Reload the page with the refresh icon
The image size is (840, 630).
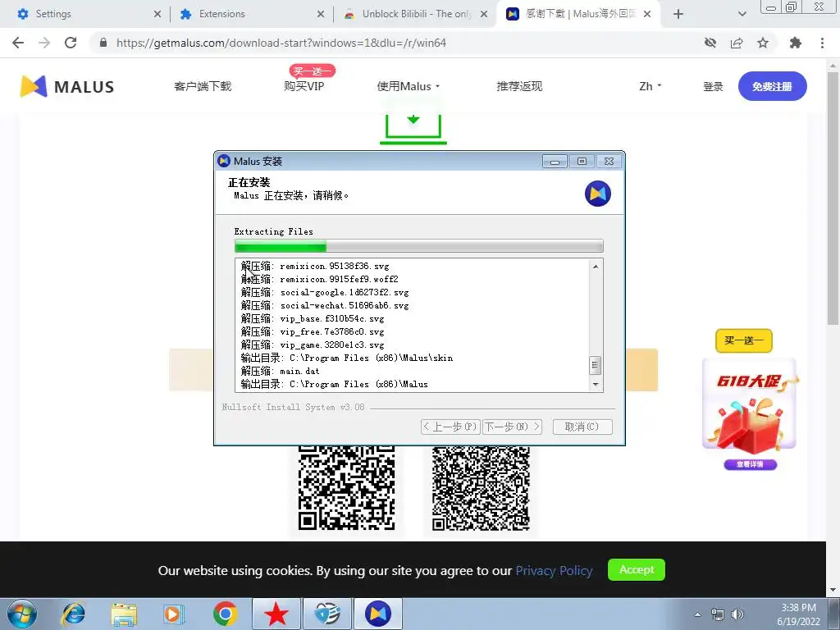(71, 43)
